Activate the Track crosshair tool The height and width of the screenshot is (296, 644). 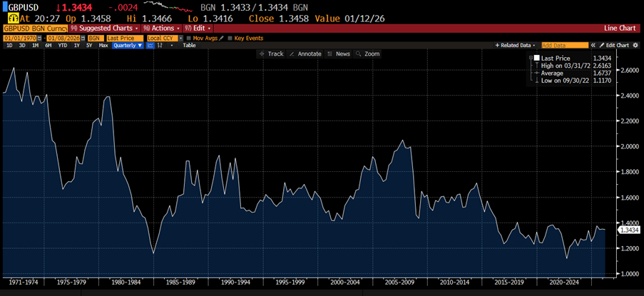pyautogui.click(x=270, y=54)
